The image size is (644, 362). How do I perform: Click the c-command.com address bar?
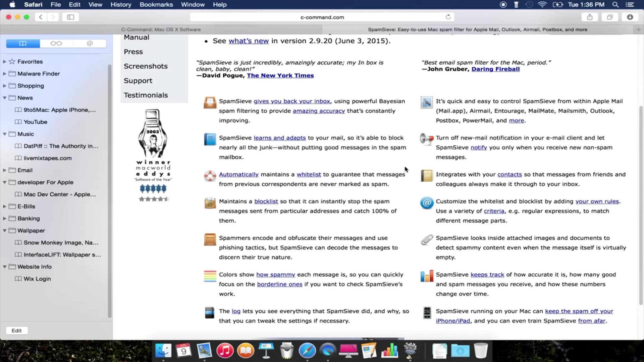[322, 17]
